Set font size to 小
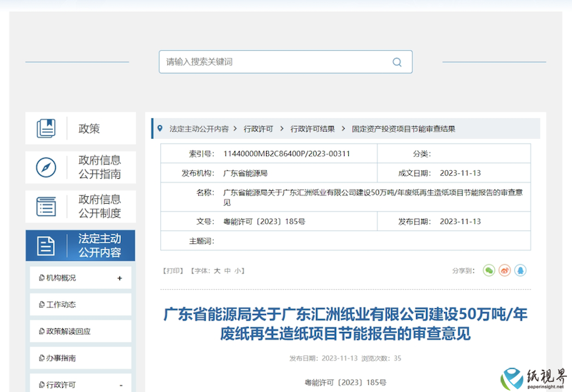Viewport: 572px width, 392px height. click(238, 271)
